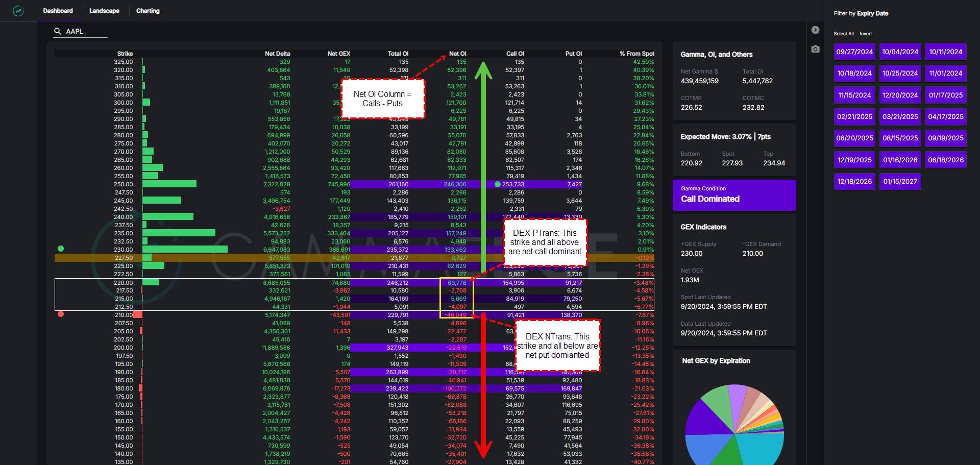Screen dimensions: 980x465
Task: Click the Select All expiry link
Action: tap(844, 34)
